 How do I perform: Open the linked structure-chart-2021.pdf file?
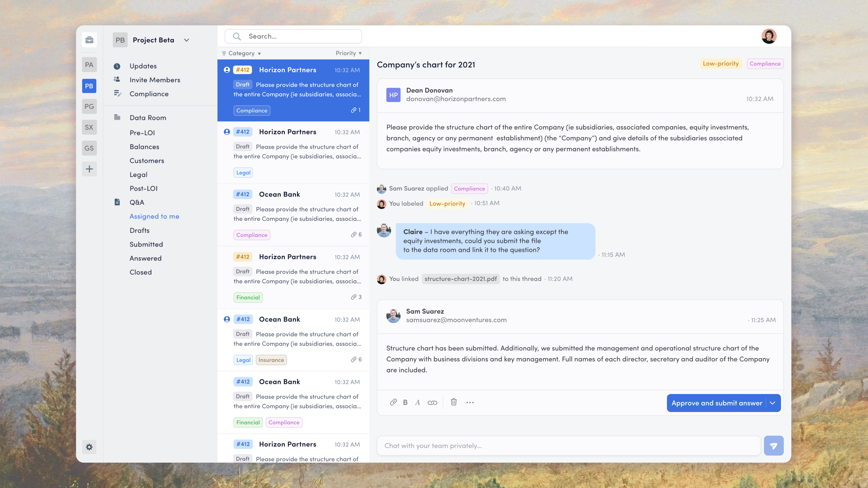click(x=460, y=279)
